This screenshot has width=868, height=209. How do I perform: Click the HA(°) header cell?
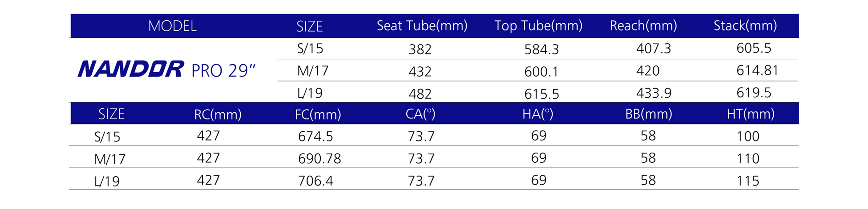pos(538,114)
